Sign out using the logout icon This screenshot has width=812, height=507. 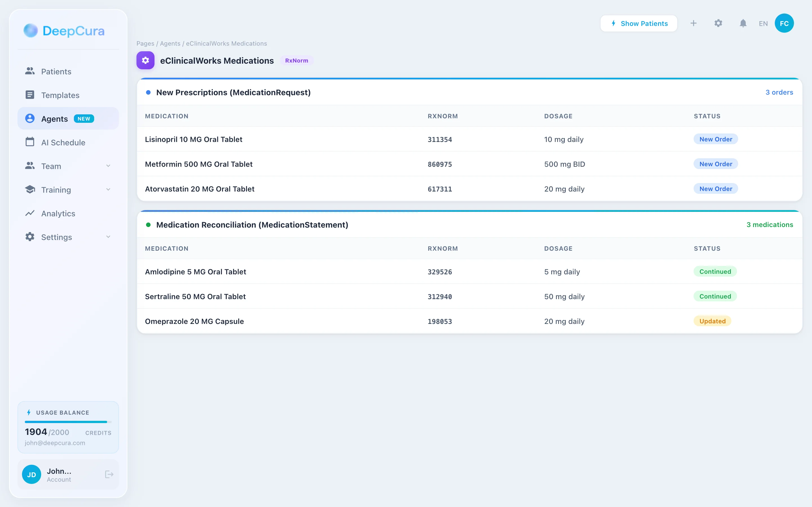(x=109, y=474)
